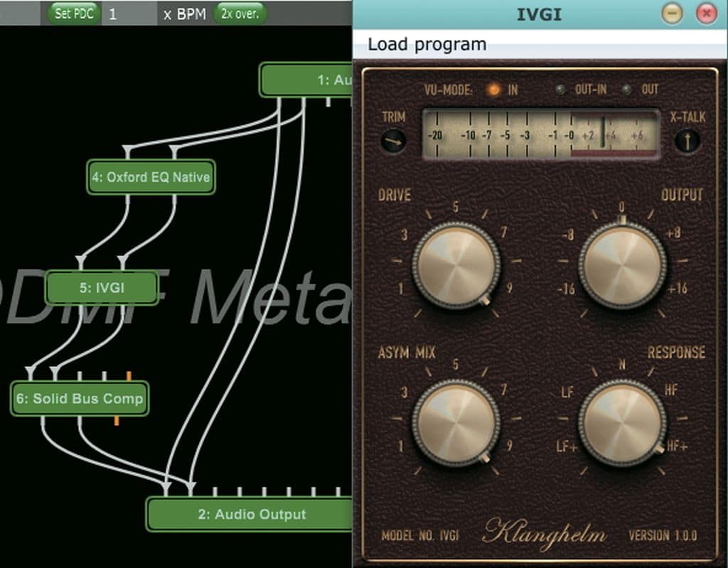This screenshot has width=728, height=568.
Task: Click the IVGI window title
Action: 539,14
